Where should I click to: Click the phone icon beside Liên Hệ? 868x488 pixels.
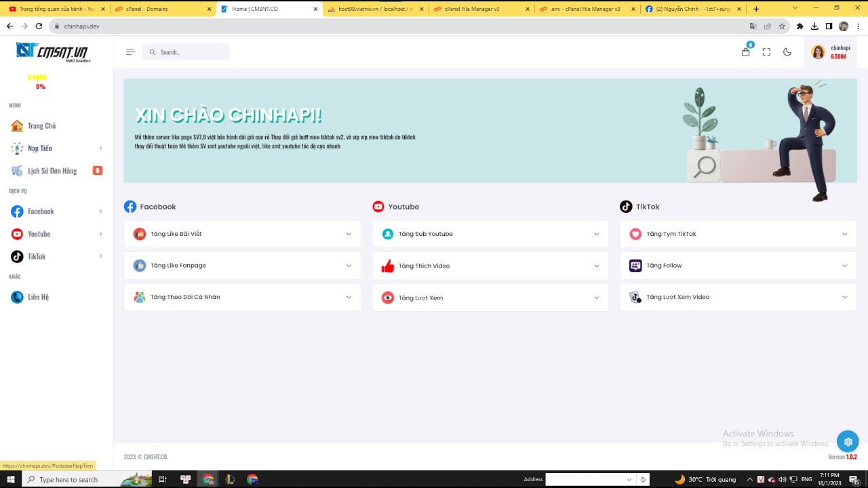[x=17, y=297]
